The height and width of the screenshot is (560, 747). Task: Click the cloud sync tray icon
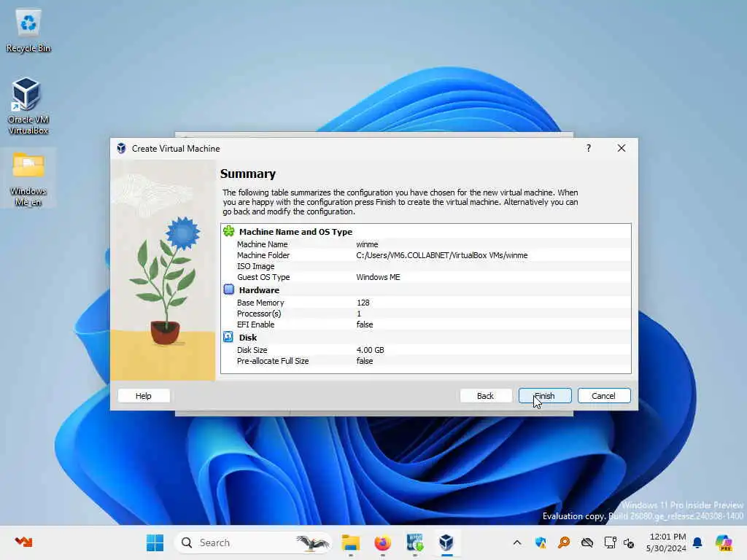tap(587, 542)
